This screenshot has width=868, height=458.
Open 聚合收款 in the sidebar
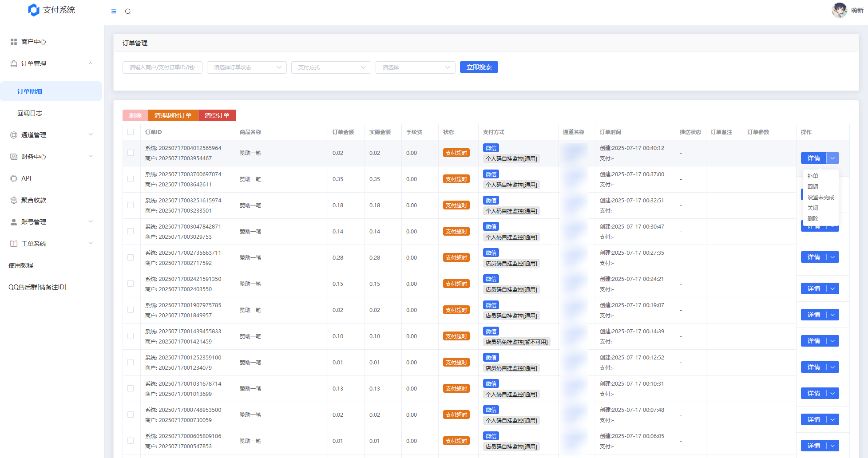click(34, 200)
